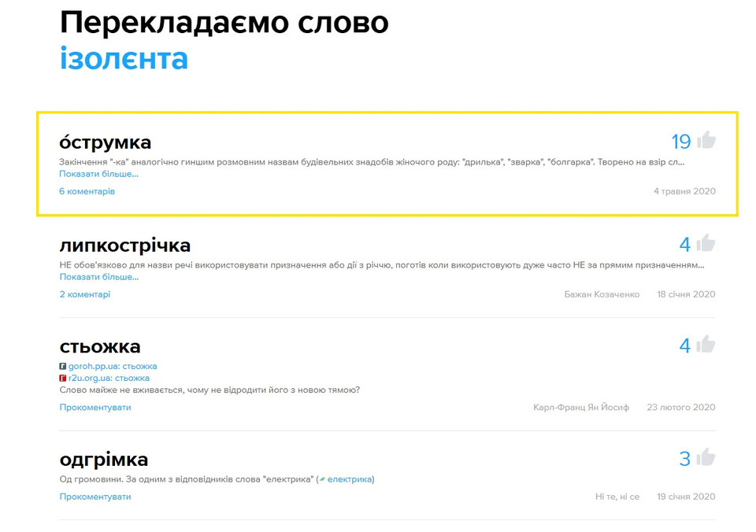
Task: Open the о́струмка translation title
Action: 106,142
